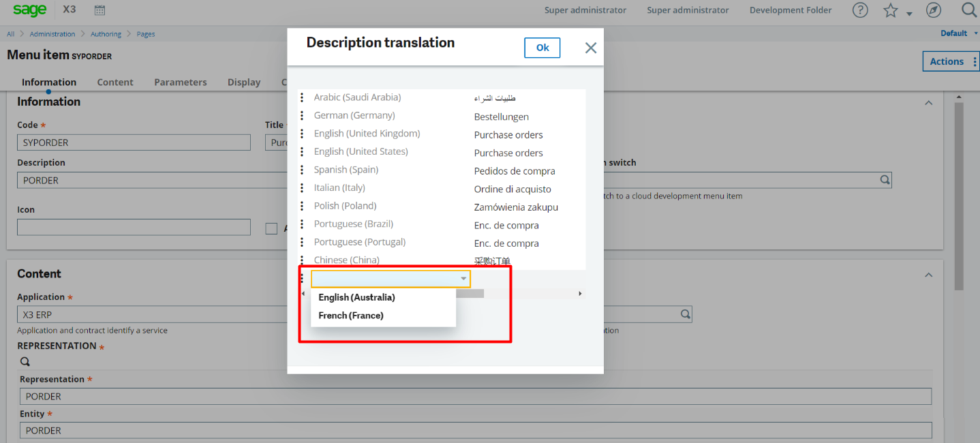The image size is (980, 443).
Task: Open the help question mark icon
Action: 859,10
